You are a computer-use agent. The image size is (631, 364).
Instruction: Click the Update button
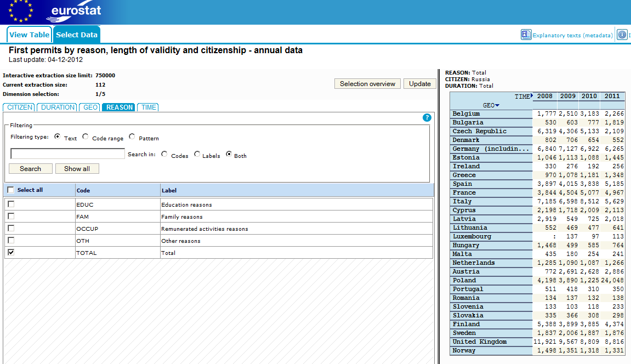tap(420, 84)
